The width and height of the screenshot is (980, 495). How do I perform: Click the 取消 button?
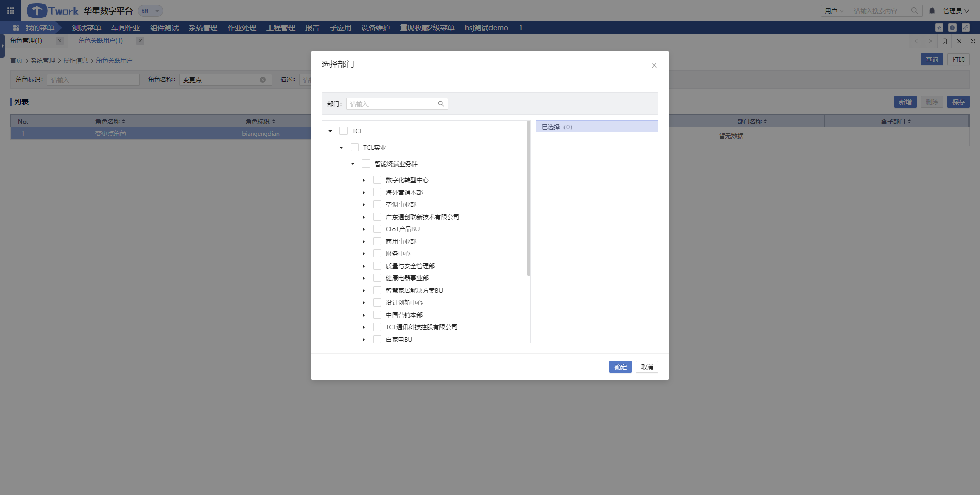647,367
